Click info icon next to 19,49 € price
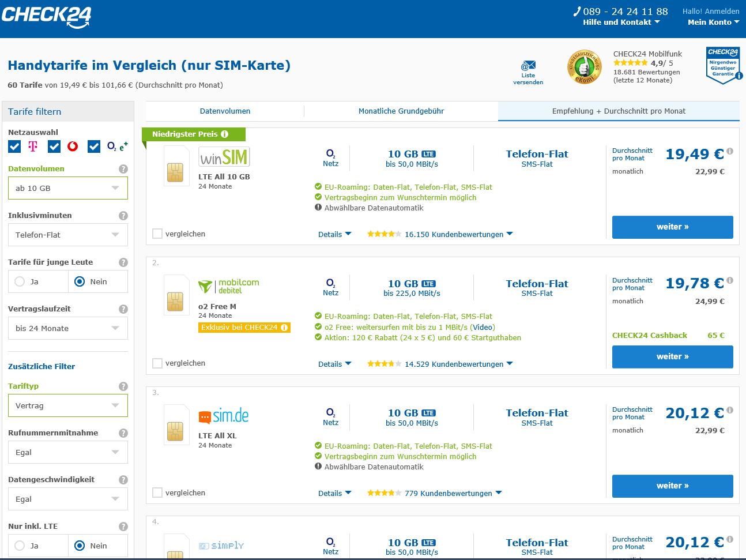Image resolution: width=746 pixels, height=560 pixels. coord(730,152)
